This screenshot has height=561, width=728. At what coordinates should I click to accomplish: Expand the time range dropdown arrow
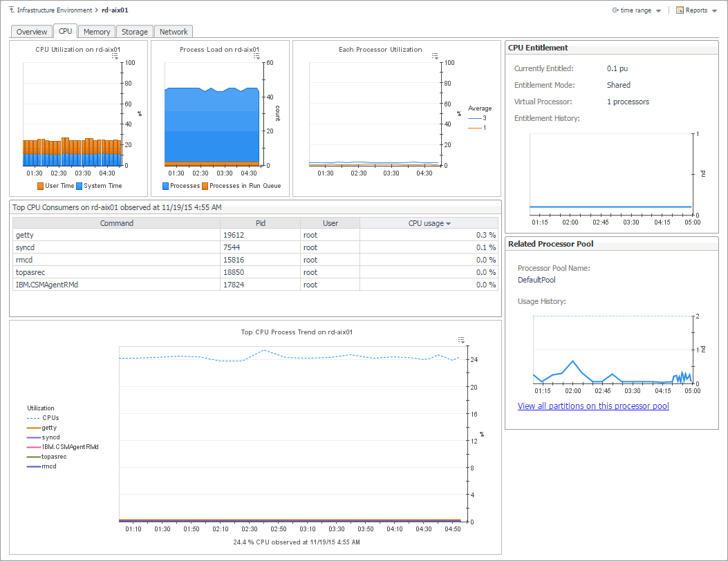(658, 11)
